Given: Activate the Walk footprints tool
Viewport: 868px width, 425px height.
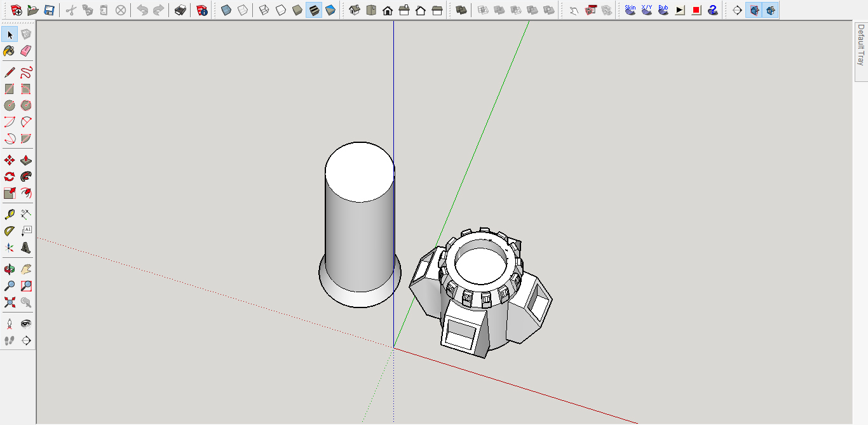Looking at the screenshot, I should (10, 341).
